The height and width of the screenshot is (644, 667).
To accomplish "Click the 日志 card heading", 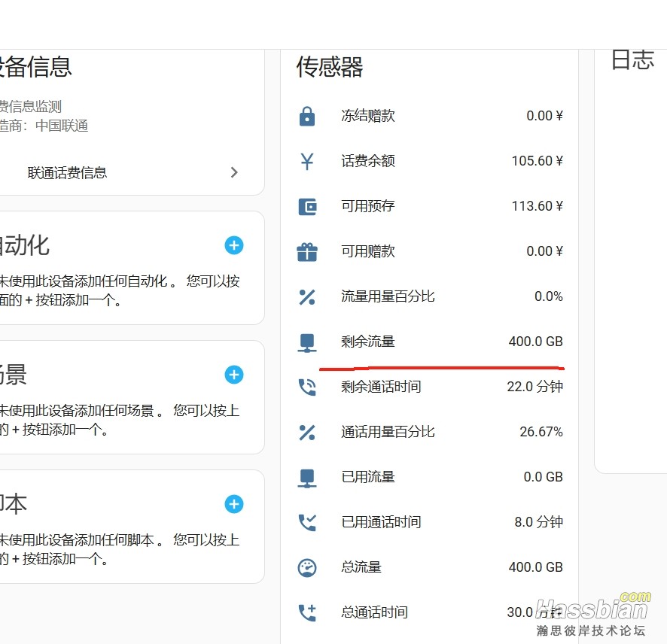I will 632,59.
